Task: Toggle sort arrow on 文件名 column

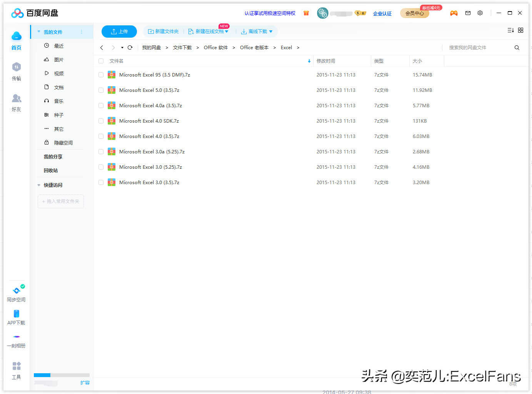Action: click(x=309, y=61)
